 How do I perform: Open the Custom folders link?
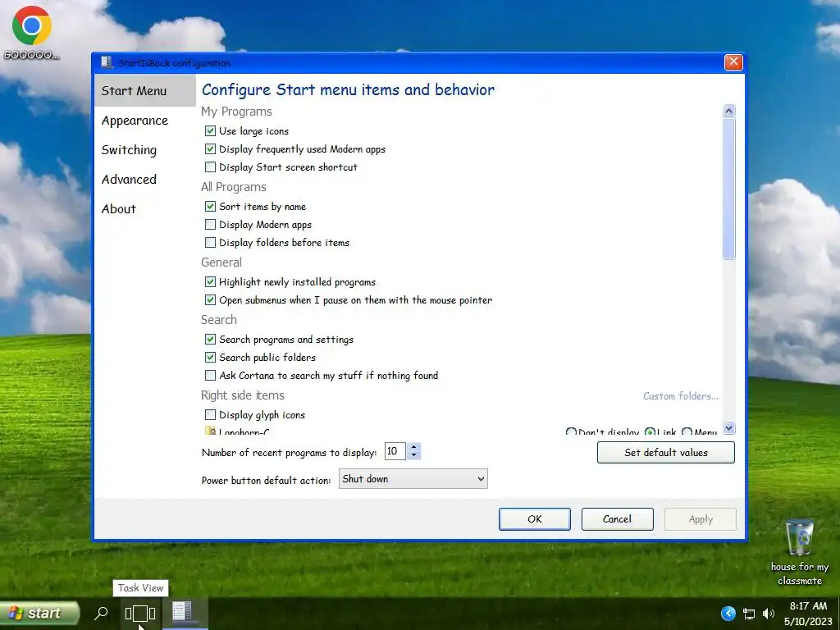[680, 396]
